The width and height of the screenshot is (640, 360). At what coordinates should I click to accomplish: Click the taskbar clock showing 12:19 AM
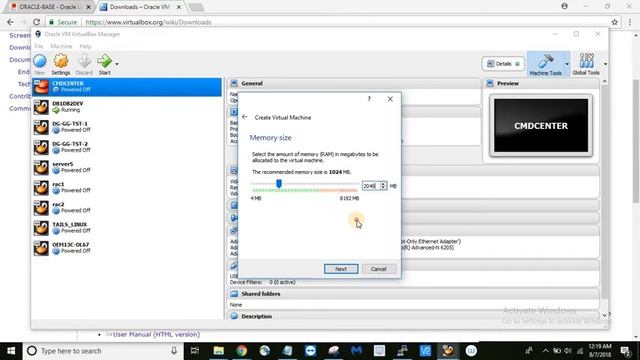(x=600, y=351)
